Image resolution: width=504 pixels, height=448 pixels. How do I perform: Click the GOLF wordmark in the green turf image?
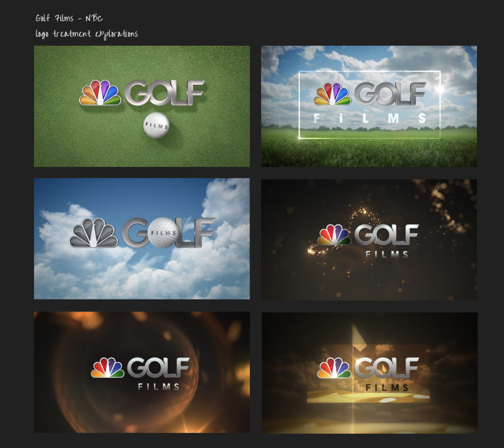point(165,93)
